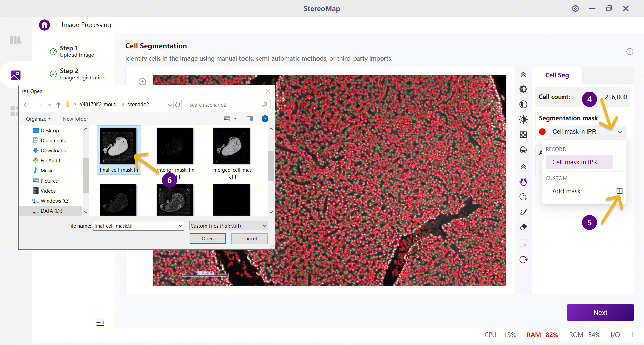Open DATA (D:) in navigation pane
The height and width of the screenshot is (345, 644).
51,211
